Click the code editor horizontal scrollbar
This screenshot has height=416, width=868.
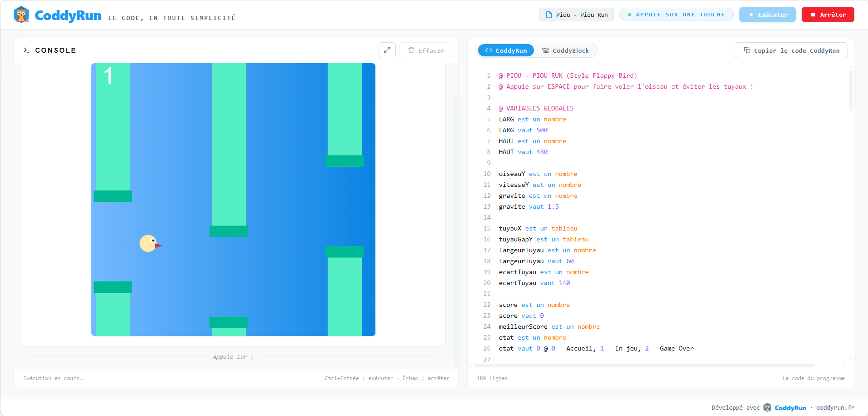tap(644, 366)
